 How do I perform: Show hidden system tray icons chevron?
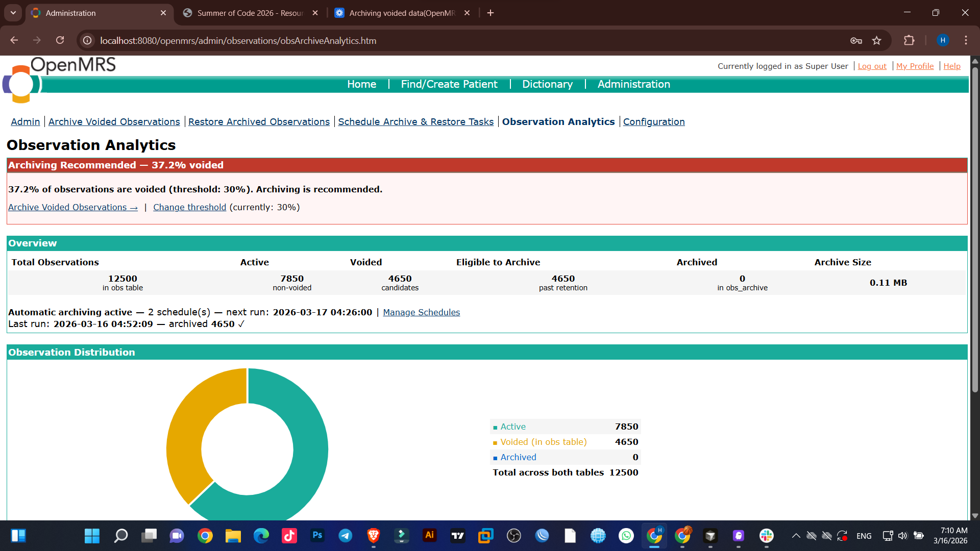tap(796, 535)
